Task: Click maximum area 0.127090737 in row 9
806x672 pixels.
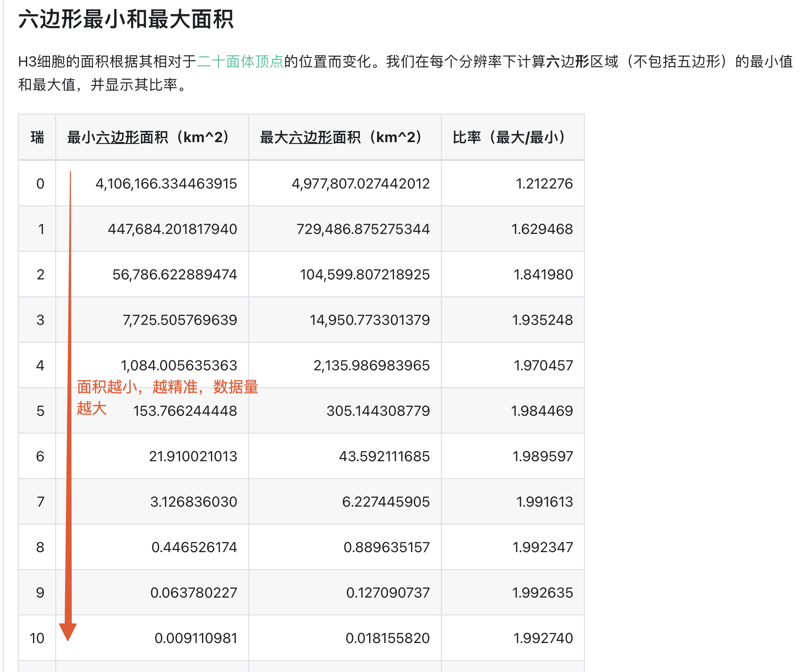Action: (x=387, y=592)
